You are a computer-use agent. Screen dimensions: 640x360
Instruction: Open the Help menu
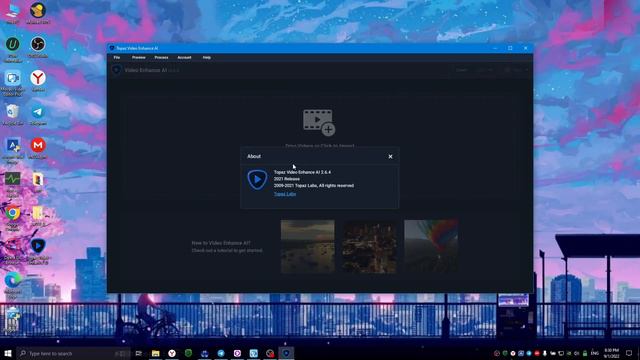point(207,58)
